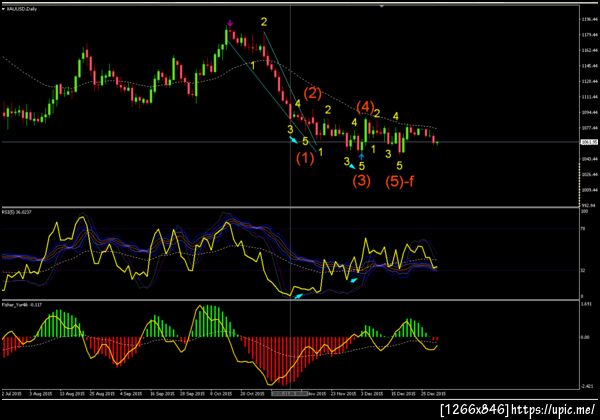Image resolution: width=600 pixels, height=420 pixels.
Task: Select the orange (2) wave label
Action: [313, 93]
